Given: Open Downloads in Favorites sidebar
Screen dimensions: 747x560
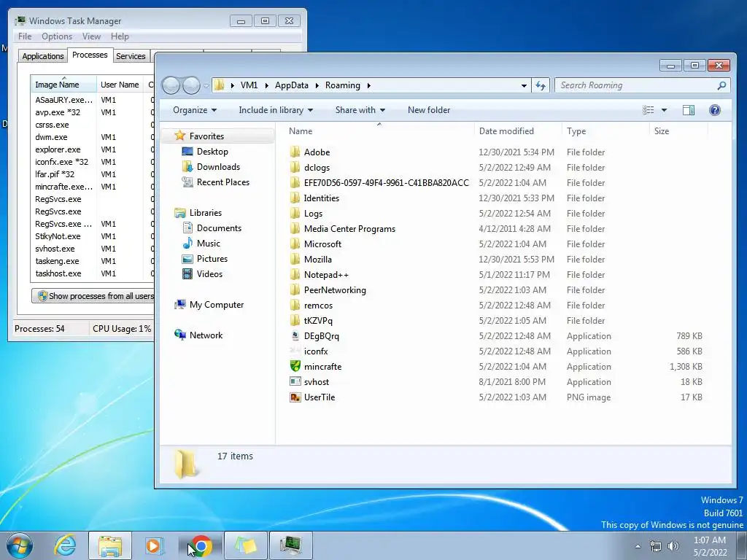Looking at the screenshot, I should (x=211, y=167).
